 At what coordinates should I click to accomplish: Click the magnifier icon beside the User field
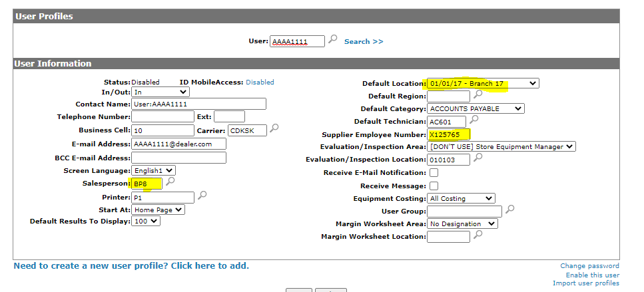(333, 41)
